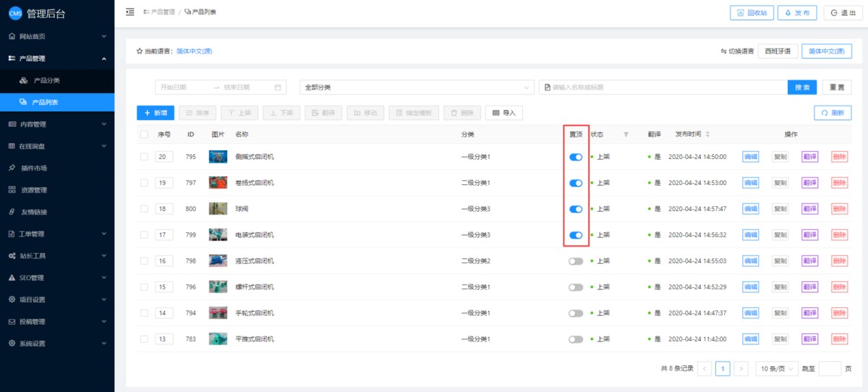The height and width of the screenshot is (392, 868).
Task: Click the blue 新增 button
Action: pos(156,113)
